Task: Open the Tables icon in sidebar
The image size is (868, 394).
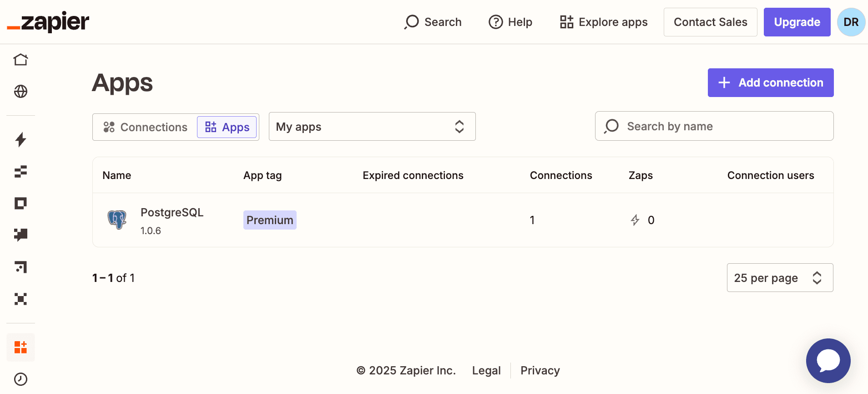Action: pos(20,171)
